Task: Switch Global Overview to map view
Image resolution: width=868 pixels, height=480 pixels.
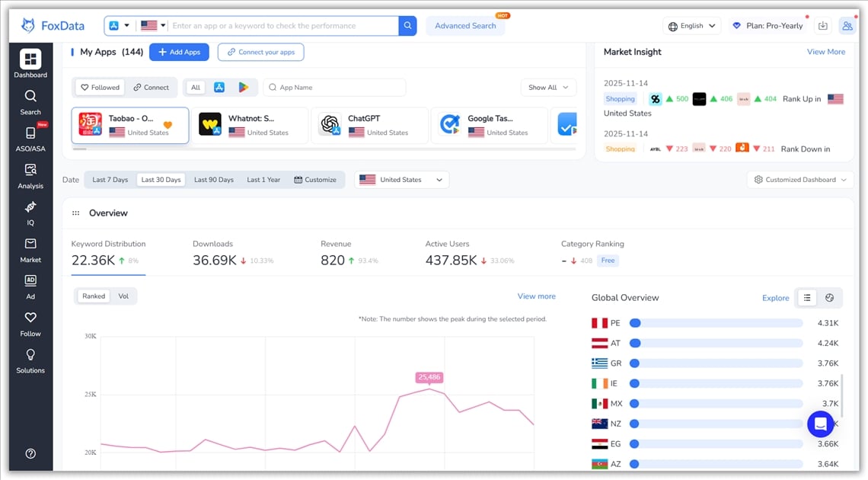Action: pos(830,297)
